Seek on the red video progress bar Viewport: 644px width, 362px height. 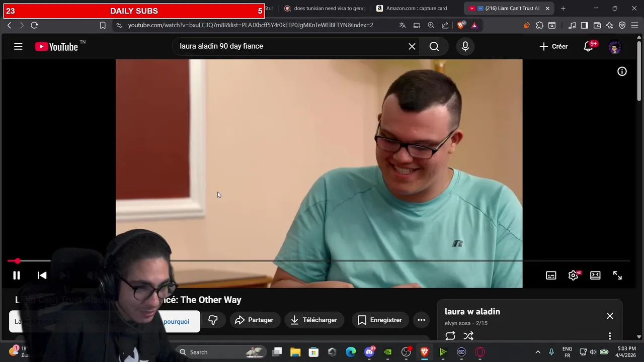(319, 261)
